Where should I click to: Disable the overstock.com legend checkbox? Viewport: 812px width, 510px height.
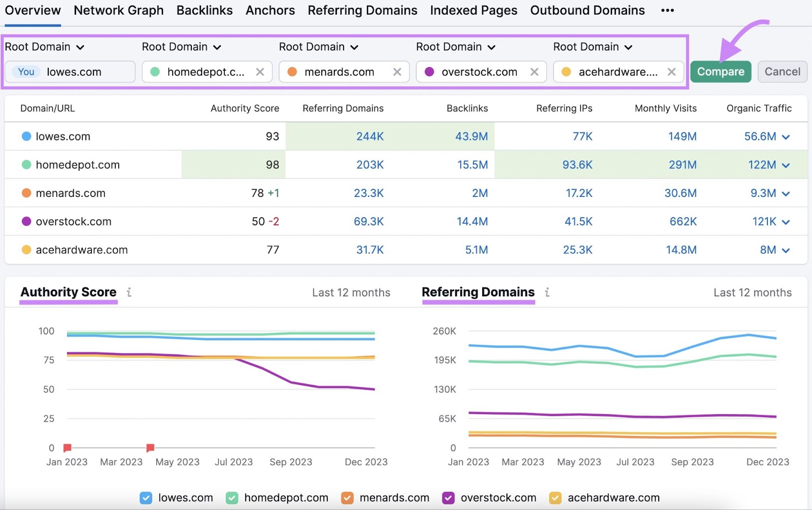[x=448, y=498]
